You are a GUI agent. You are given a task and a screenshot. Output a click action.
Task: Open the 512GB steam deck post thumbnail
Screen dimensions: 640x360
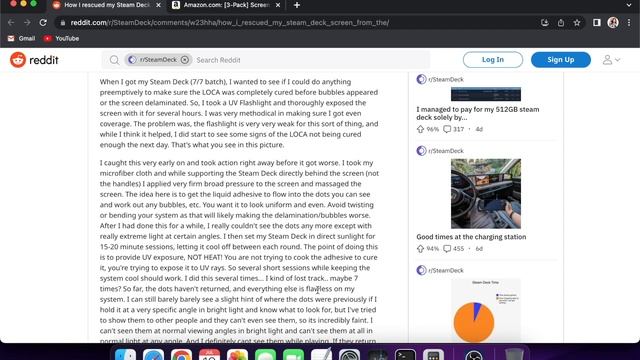[486, 94]
